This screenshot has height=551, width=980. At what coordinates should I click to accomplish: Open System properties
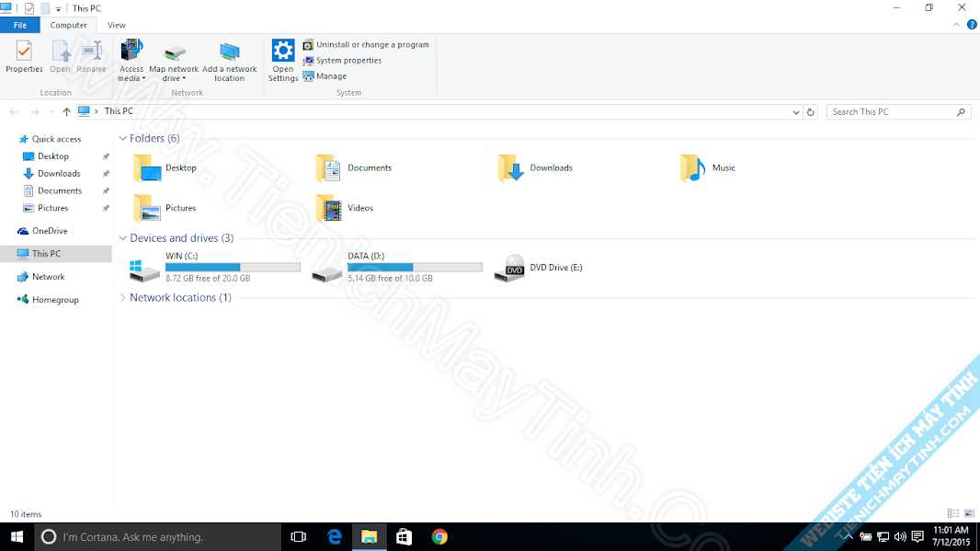coord(343,60)
